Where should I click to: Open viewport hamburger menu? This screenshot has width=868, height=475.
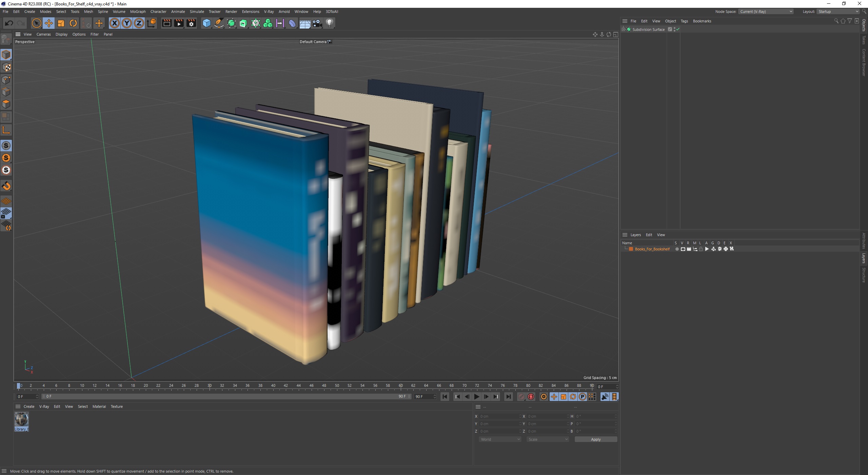click(x=18, y=34)
